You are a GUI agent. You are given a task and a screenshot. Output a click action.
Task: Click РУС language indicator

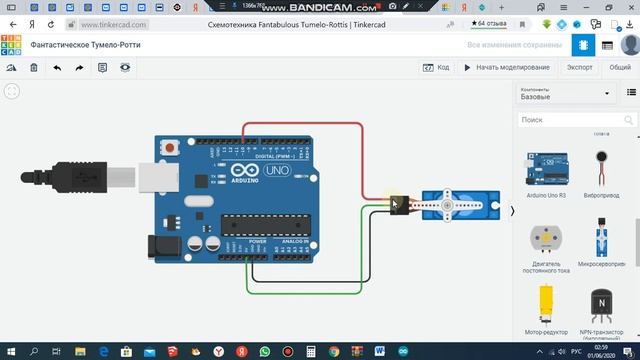pyautogui.click(x=576, y=351)
